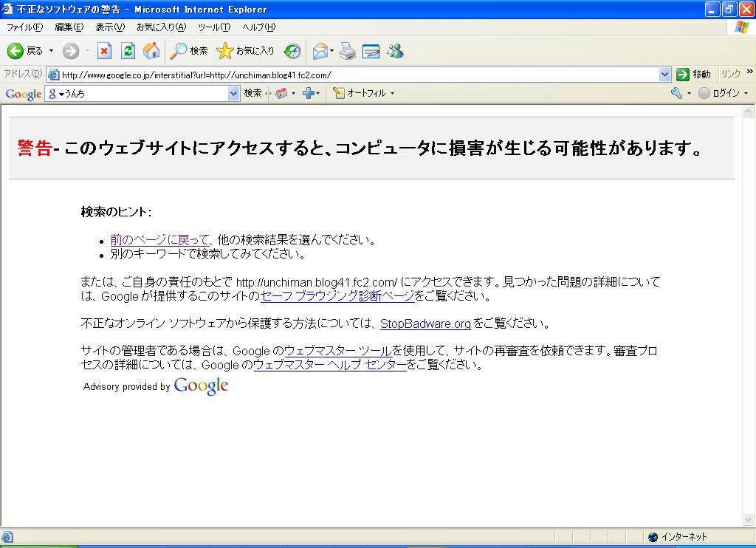Open the セーフ ブラウジング診断ページ link
Image resolution: width=756 pixels, height=548 pixels.
point(337,295)
